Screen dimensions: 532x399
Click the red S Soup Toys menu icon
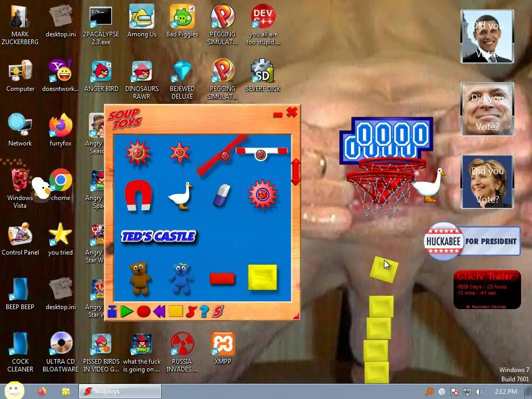coord(218,312)
